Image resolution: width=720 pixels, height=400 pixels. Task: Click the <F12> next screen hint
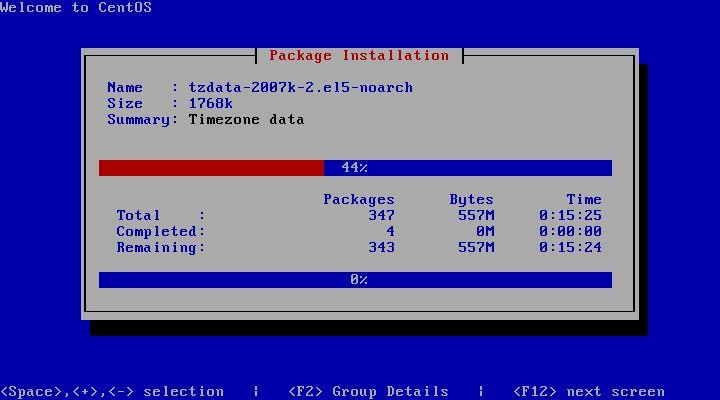tap(589, 391)
